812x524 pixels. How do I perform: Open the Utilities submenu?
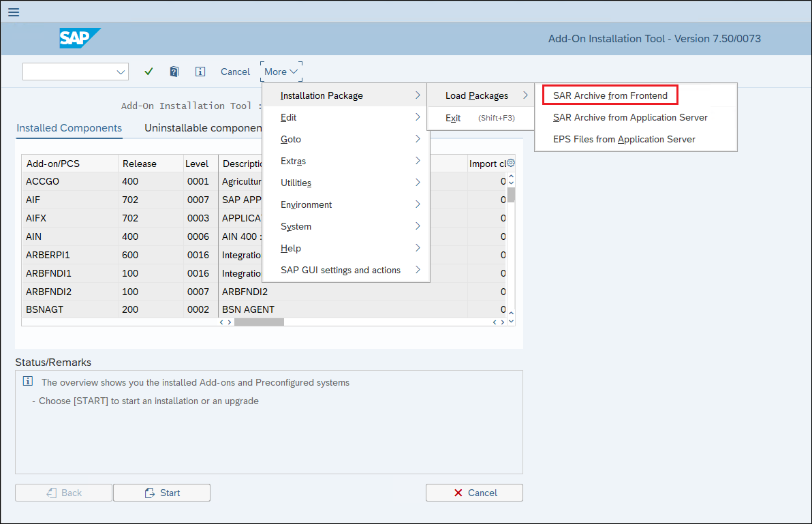[346, 183]
